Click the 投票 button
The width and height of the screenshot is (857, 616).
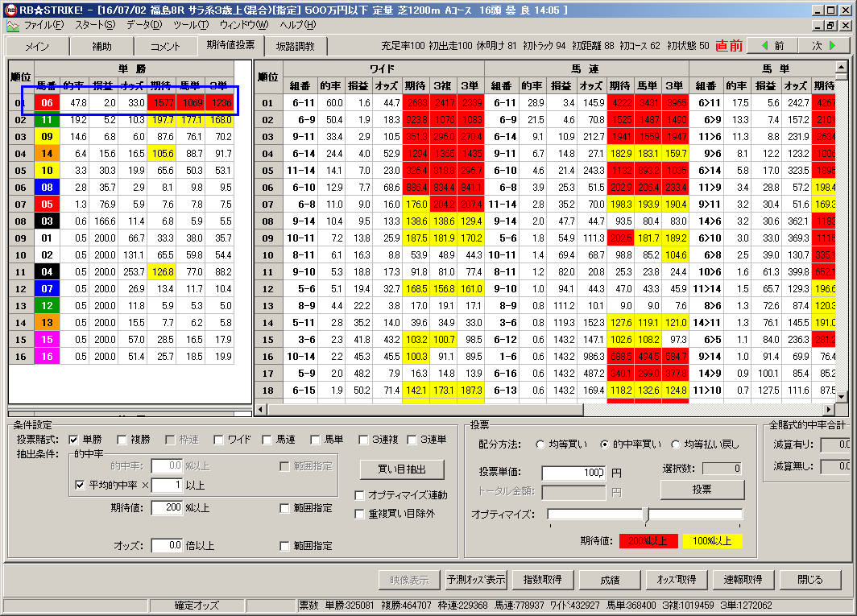702,490
